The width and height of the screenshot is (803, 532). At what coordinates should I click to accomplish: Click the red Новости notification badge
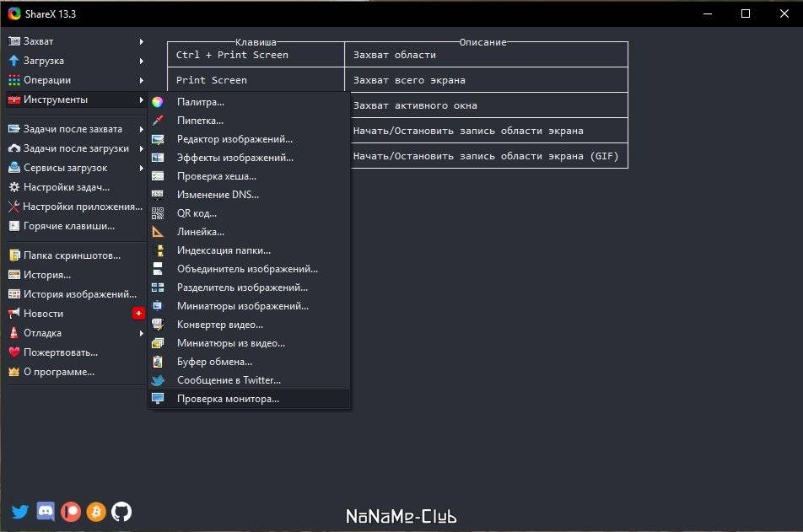[138, 314]
